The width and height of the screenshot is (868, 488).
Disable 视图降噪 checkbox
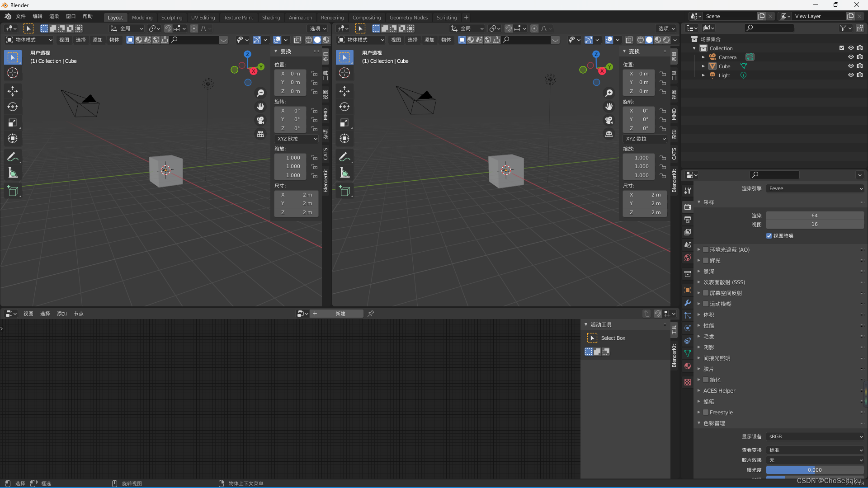tap(769, 236)
